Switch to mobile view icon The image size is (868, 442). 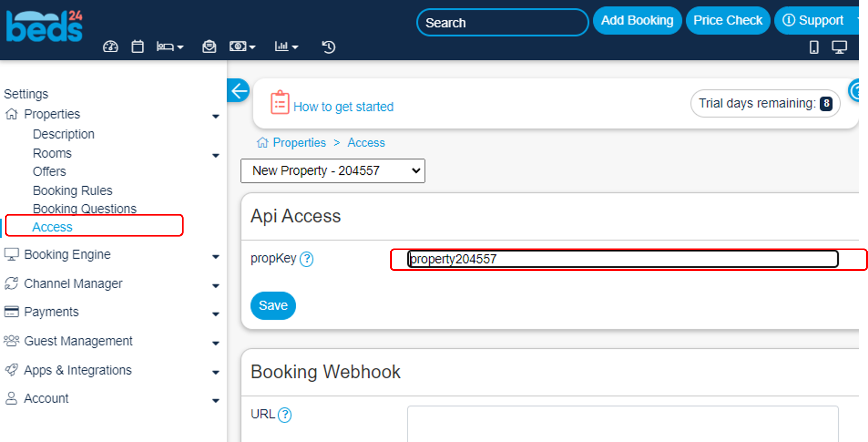tap(814, 47)
